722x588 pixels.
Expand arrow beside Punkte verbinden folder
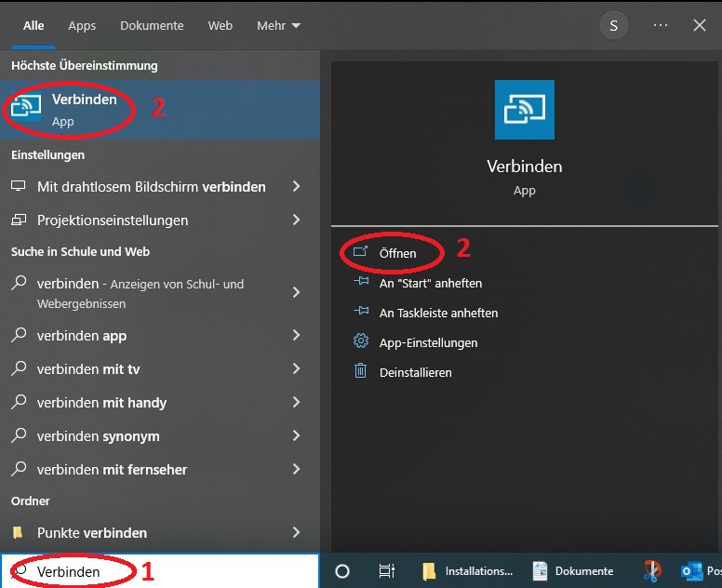point(297,533)
